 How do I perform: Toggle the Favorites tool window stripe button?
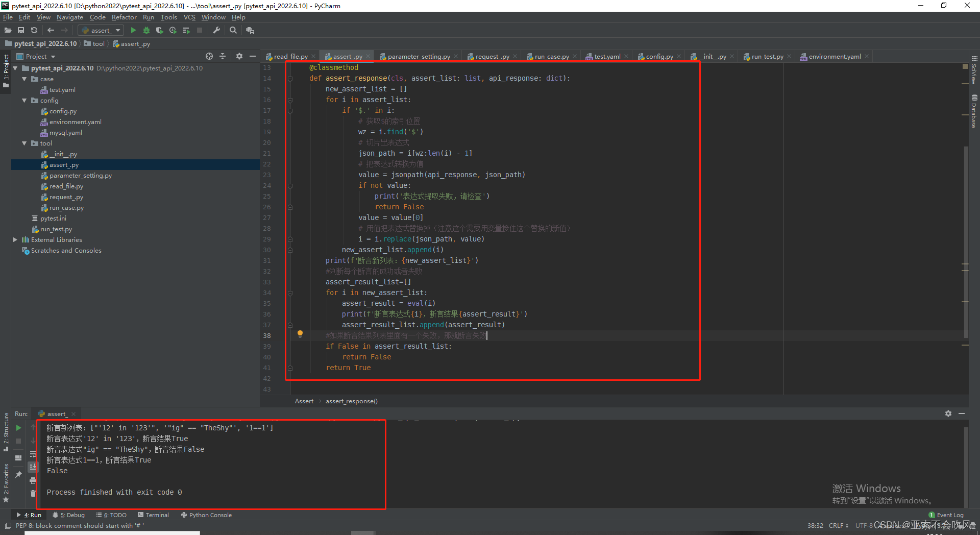click(6, 483)
